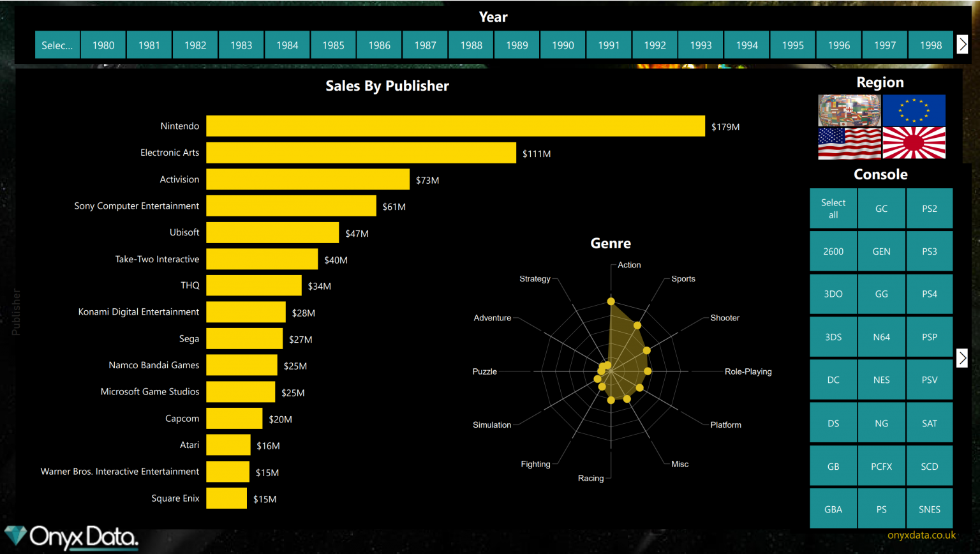The width and height of the screenshot is (980, 554).
Task: Filter consoles by PSV
Action: (930, 380)
